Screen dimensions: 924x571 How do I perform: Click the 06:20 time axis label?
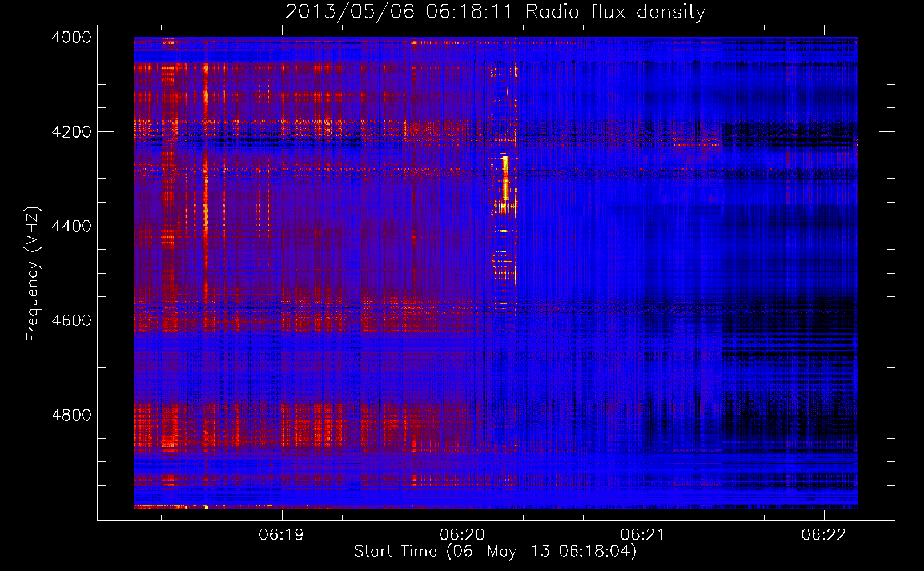[462, 534]
